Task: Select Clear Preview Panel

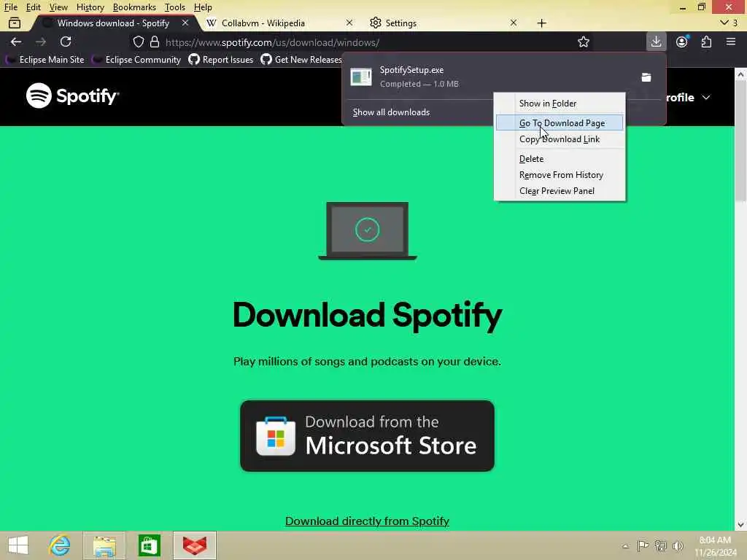Action: pos(560,191)
